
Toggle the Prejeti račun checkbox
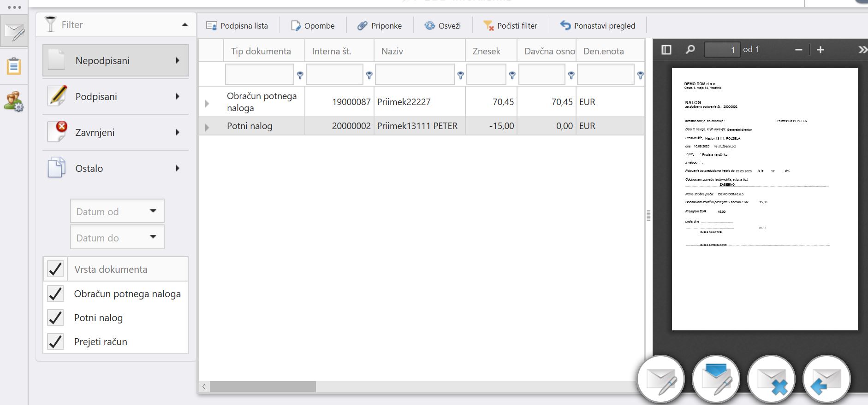[x=56, y=341]
